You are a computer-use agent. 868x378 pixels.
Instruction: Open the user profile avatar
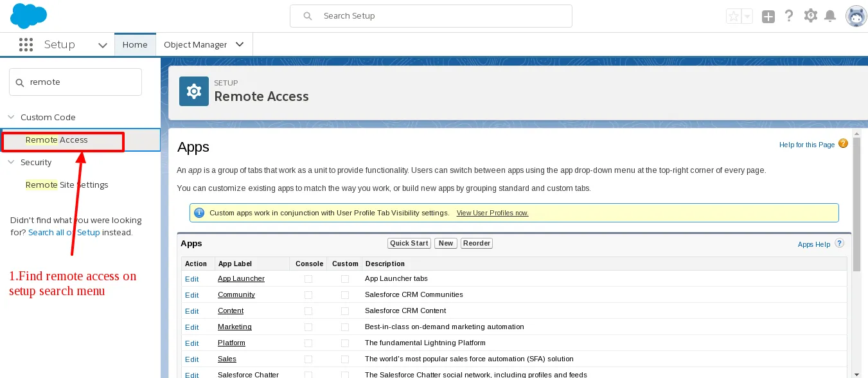(x=856, y=17)
